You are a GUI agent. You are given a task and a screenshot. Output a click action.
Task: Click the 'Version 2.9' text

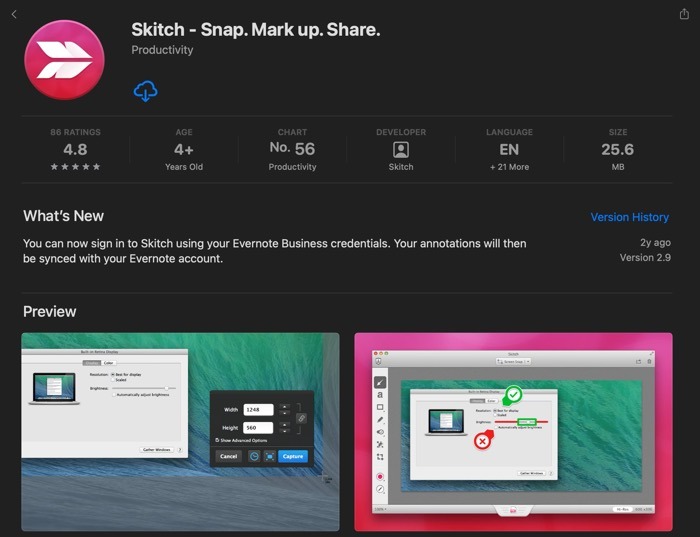645,258
